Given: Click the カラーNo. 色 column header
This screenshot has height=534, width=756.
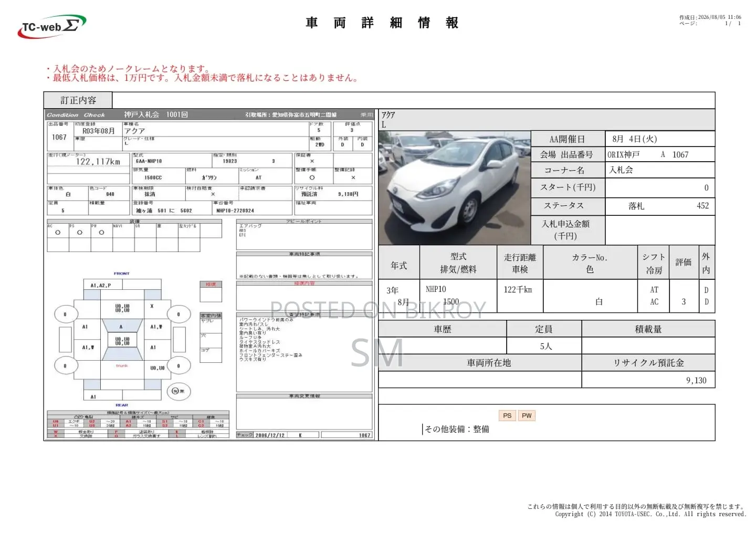Looking at the screenshot, I should [590, 263].
